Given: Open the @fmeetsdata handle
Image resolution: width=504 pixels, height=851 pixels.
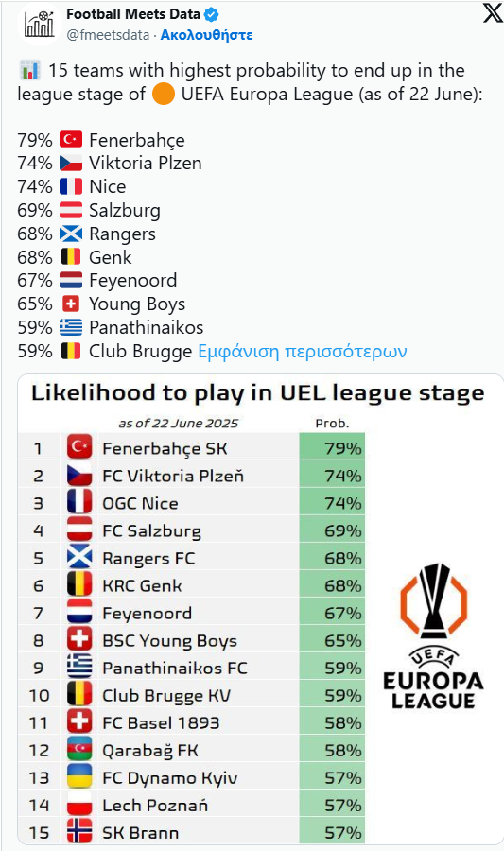Looking at the screenshot, I should click(108, 35).
